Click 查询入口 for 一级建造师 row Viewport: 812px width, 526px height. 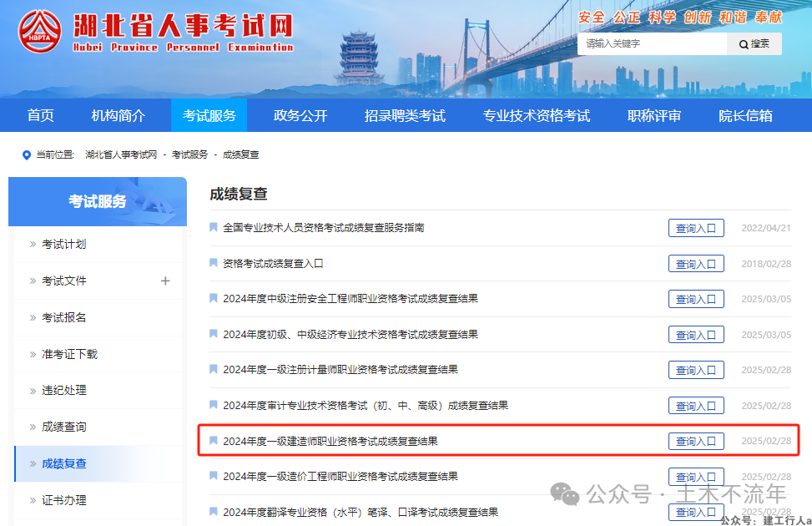click(696, 441)
